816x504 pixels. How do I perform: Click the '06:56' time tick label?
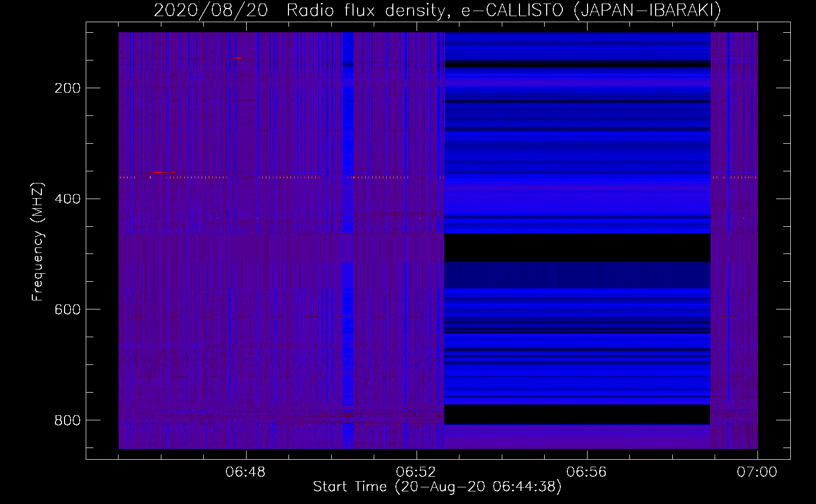pos(587,472)
